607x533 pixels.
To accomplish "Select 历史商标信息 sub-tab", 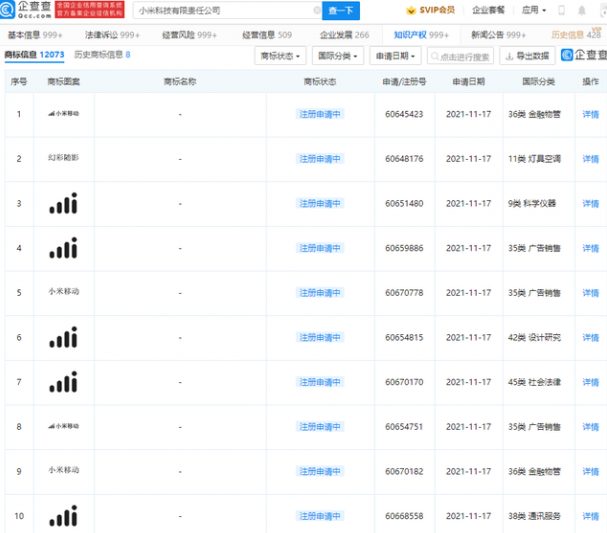I will tap(102, 55).
